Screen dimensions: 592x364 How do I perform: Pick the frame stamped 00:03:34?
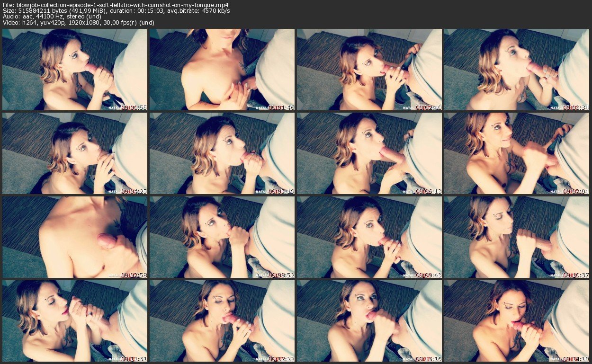tap(517, 70)
